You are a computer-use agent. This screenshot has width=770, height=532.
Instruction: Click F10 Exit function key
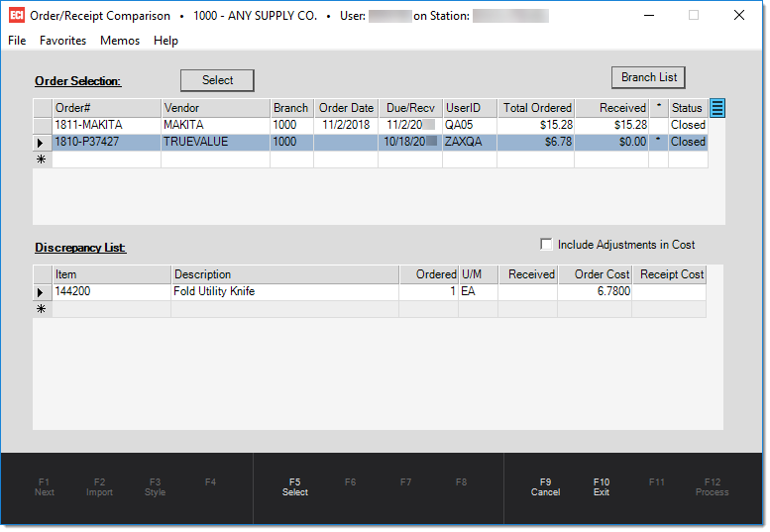coord(602,487)
